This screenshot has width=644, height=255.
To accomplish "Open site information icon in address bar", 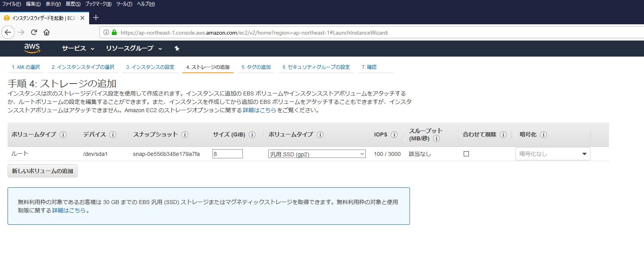I will coord(106,33).
